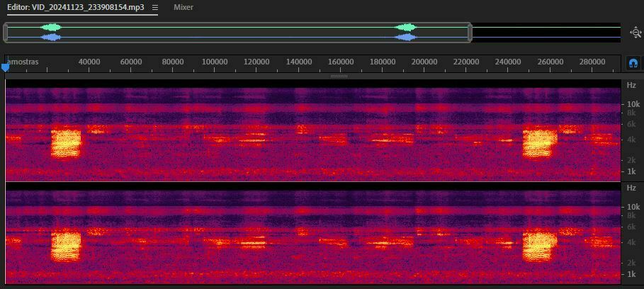Click the first waveform burst in overview
This screenshot has width=644, height=289.
click(51, 33)
